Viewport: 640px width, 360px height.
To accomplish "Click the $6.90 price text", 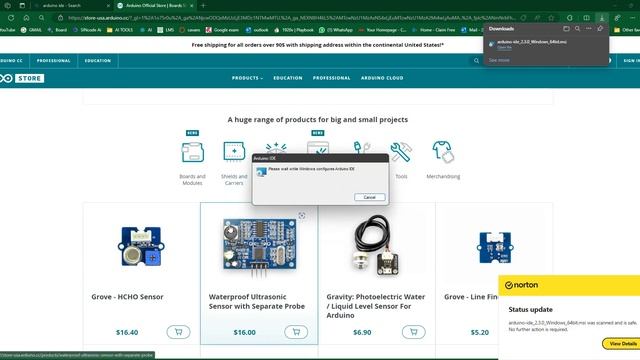I will click(x=362, y=332).
